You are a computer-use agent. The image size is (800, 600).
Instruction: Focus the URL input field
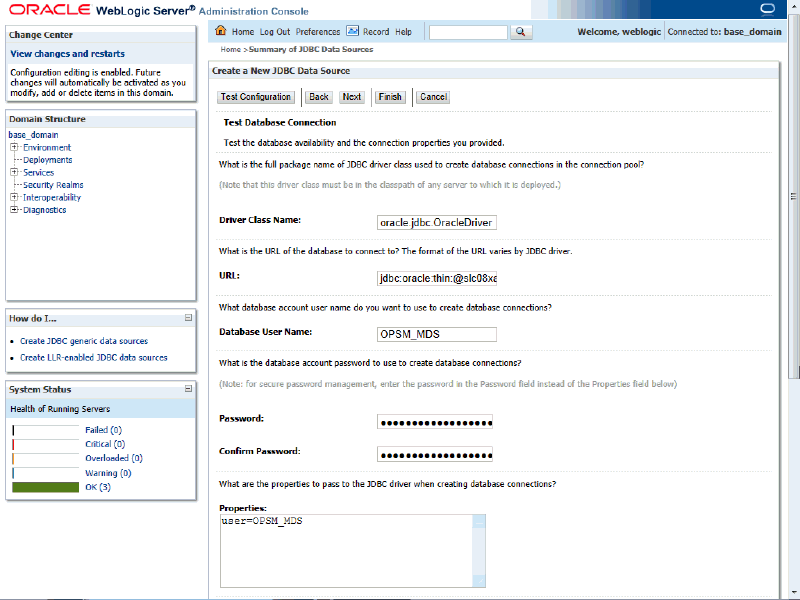tap(437, 278)
